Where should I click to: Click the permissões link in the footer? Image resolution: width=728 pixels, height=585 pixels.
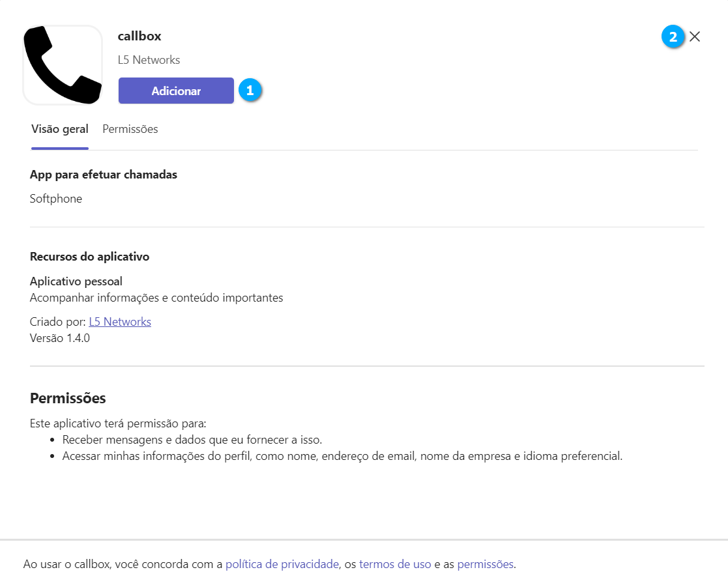[486, 564]
